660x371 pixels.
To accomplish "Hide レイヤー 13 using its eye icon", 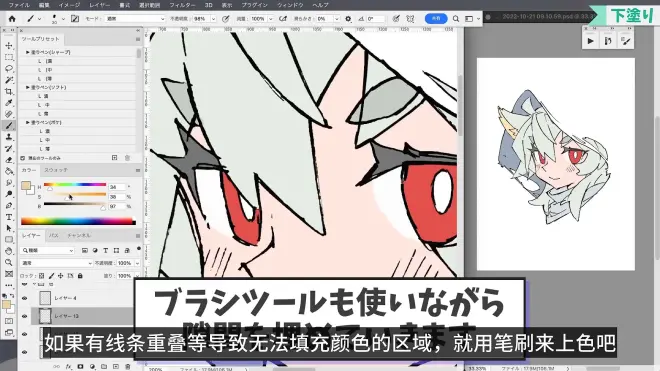I will (x=24, y=316).
